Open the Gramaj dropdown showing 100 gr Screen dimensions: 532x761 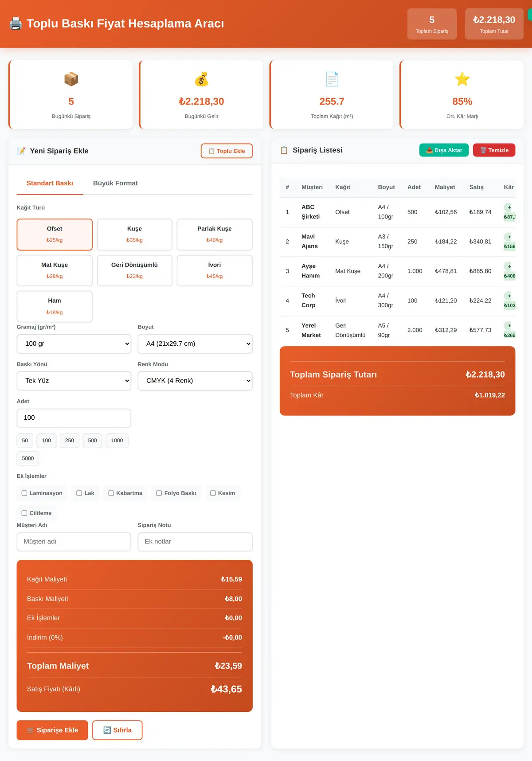(x=74, y=344)
